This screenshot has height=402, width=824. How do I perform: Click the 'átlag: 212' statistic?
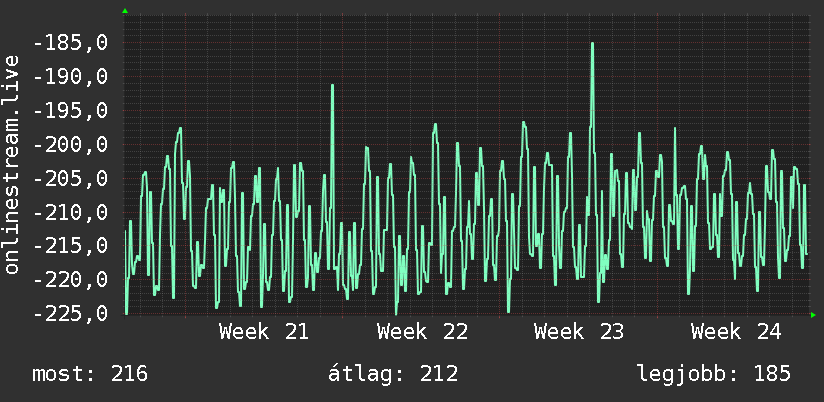[393, 374]
